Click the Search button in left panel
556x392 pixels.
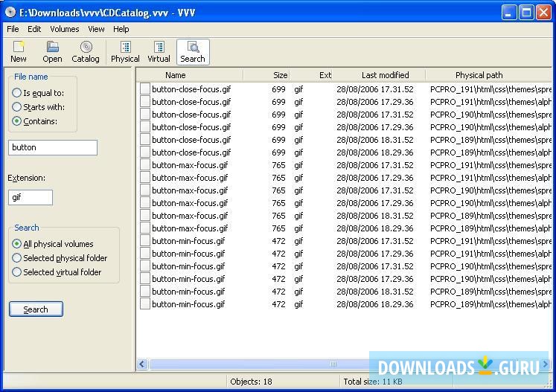(x=36, y=309)
